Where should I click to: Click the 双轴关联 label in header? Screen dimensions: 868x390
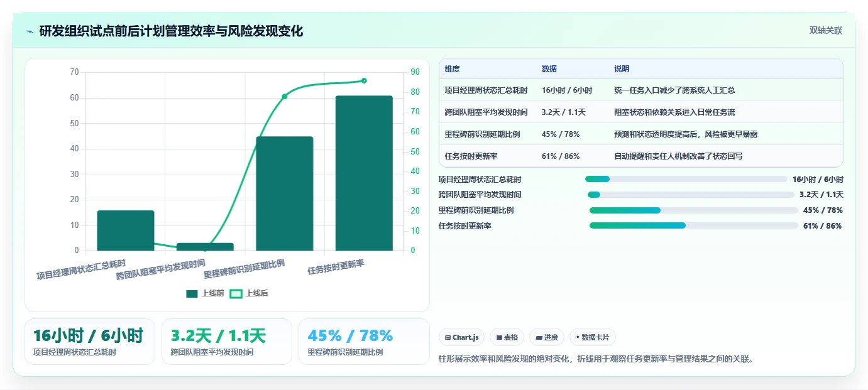click(825, 30)
